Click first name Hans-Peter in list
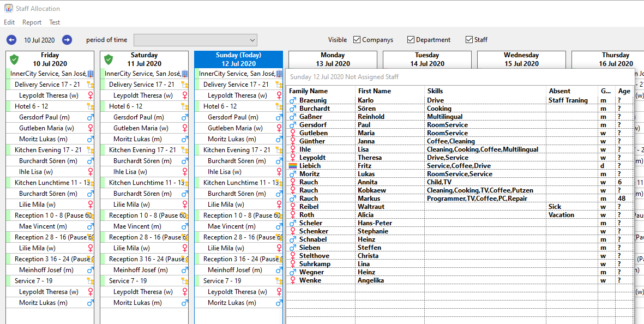This screenshot has height=324, width=644. click(x=375, y=223)
